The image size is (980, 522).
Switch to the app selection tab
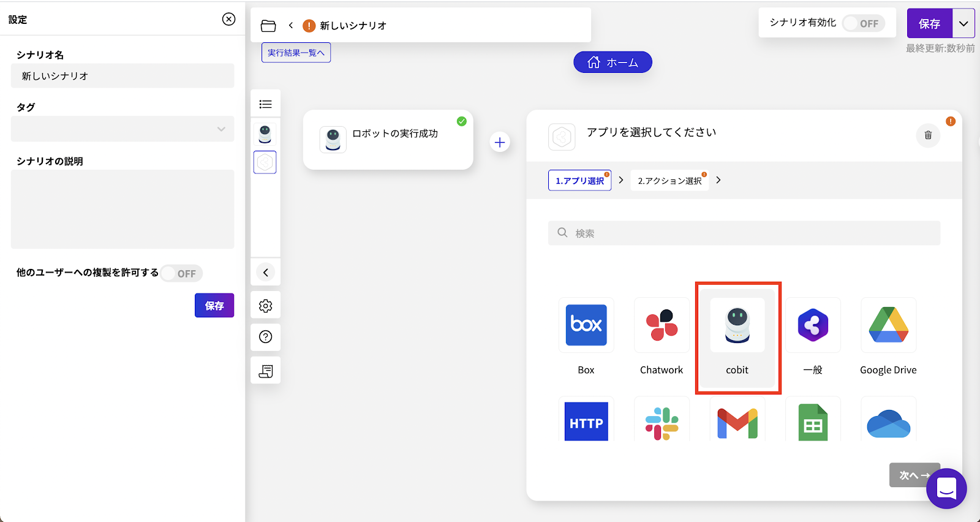pyautogui.click(x=579, y=180)
